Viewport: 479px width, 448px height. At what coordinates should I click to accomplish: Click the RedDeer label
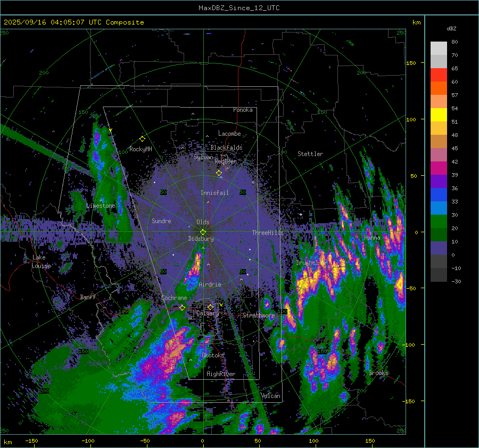(x=226, y=161)
